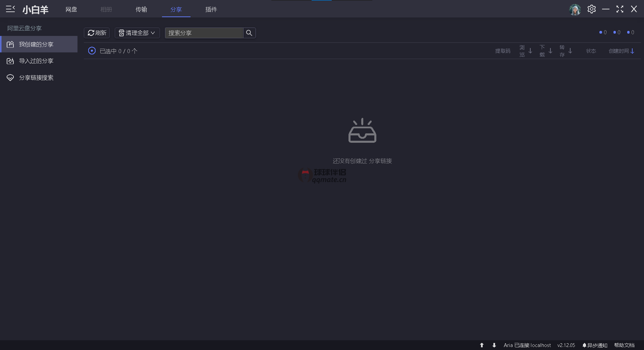Type in the 搜索分享 search field
The image size is (644, 350).
coord(204,33)
